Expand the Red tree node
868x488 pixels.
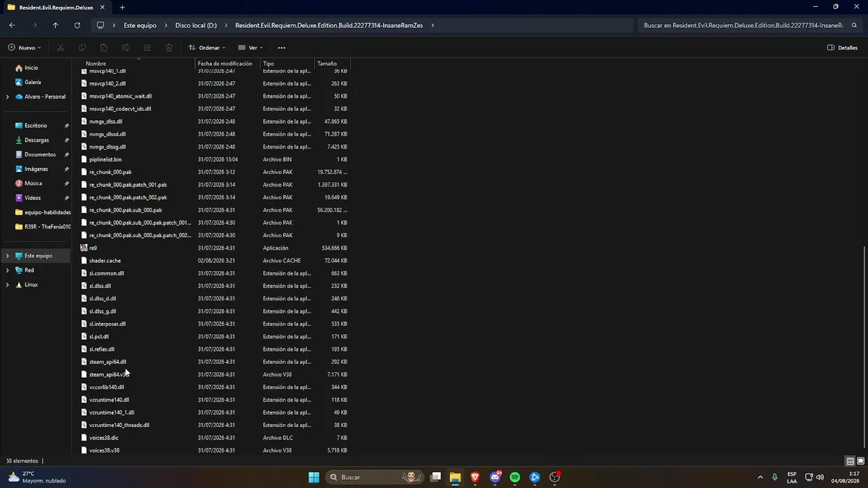(7, 270)
